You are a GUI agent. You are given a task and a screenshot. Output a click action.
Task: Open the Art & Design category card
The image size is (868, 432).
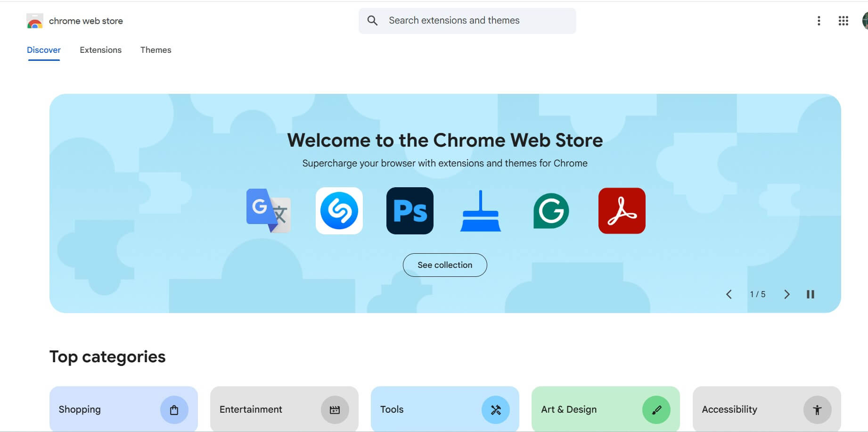click(606, 409)
